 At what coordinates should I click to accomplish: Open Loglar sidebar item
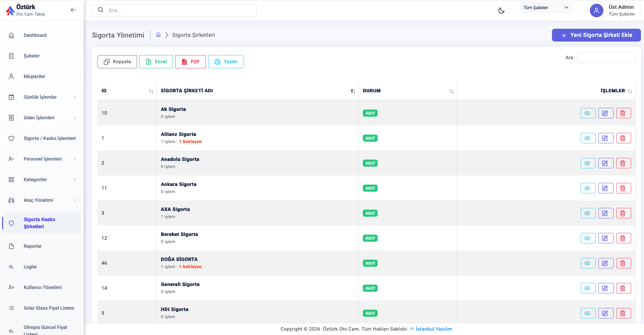click(42, 267)
